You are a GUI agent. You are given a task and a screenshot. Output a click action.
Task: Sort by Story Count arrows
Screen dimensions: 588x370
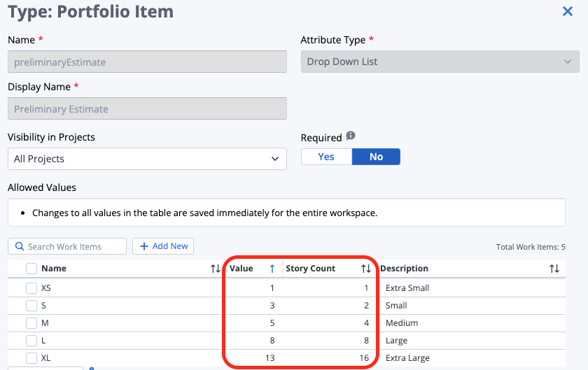[x=365, y=269]
